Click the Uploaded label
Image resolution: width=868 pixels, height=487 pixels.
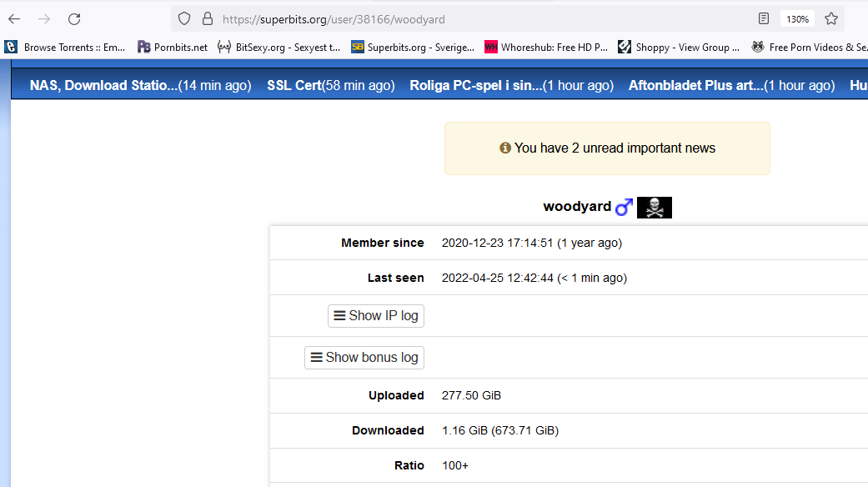(x=396, y=395)
